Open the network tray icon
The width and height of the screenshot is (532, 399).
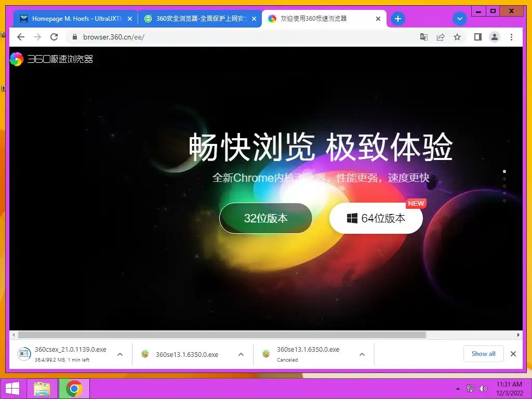click(x=471, y=389)
